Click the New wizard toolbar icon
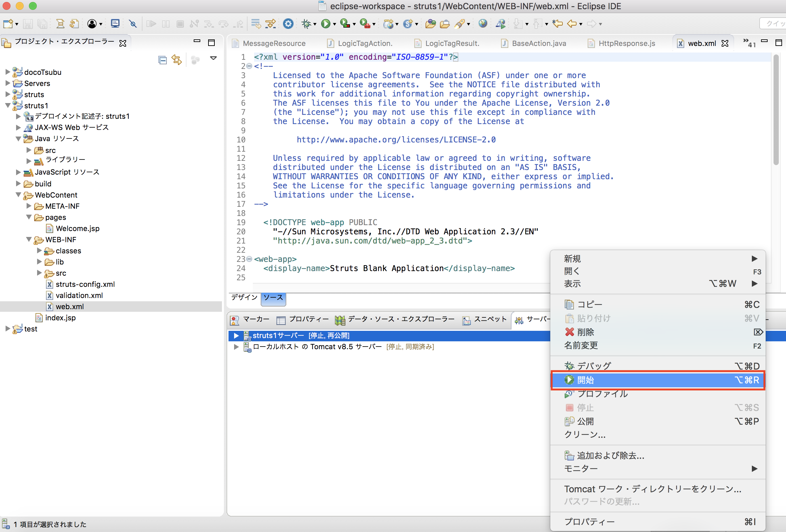This screenshot has height=532, width=786. click(x=8, y=24)
